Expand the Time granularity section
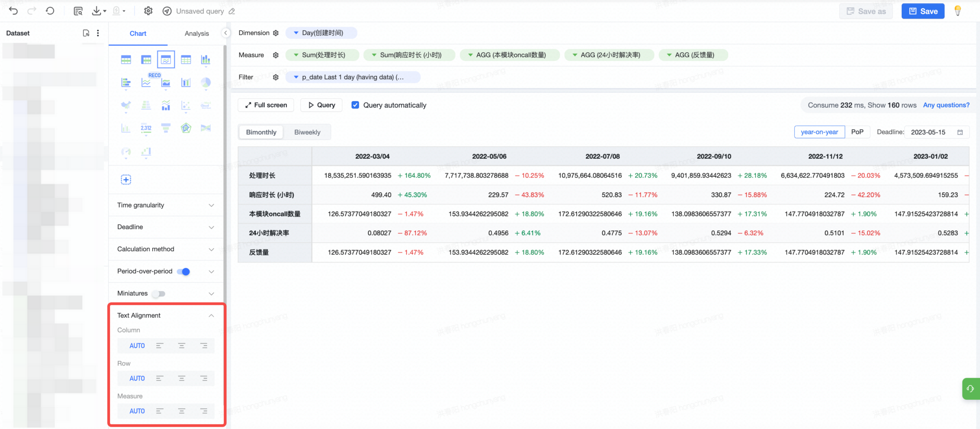980x429 pixels. click(166, 205)
